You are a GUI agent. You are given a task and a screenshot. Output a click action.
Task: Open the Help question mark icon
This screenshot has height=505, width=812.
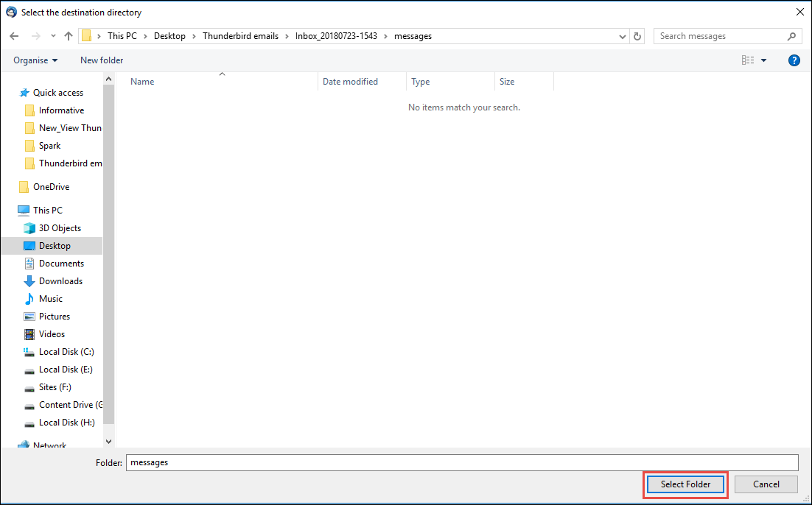pos(794,60)
